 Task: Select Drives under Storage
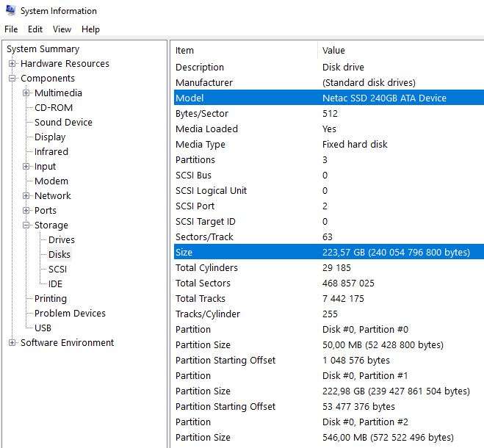(62, 240)
